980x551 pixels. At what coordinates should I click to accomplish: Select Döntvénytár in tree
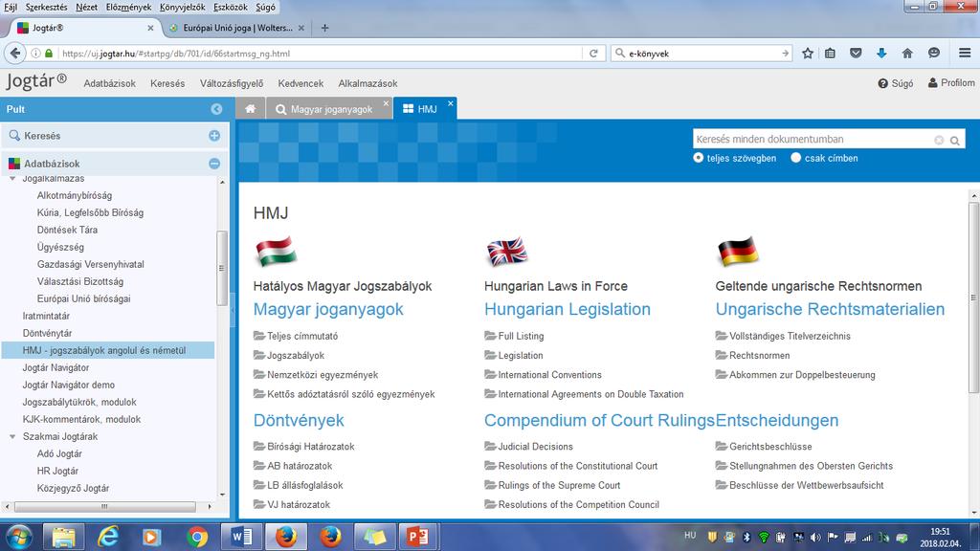48,334
